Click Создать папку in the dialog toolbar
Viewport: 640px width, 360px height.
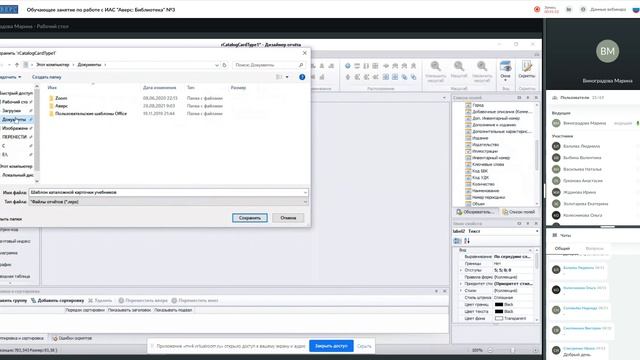(x=47, y=77)
